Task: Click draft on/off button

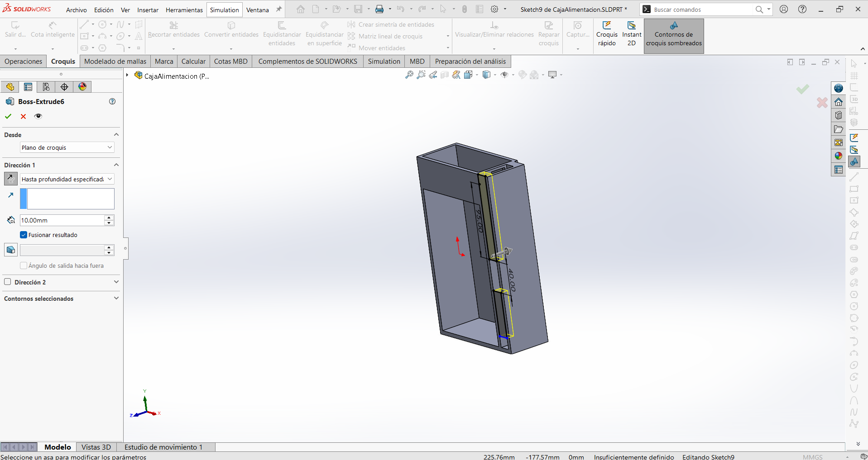Action: click(x=11, y=250)
